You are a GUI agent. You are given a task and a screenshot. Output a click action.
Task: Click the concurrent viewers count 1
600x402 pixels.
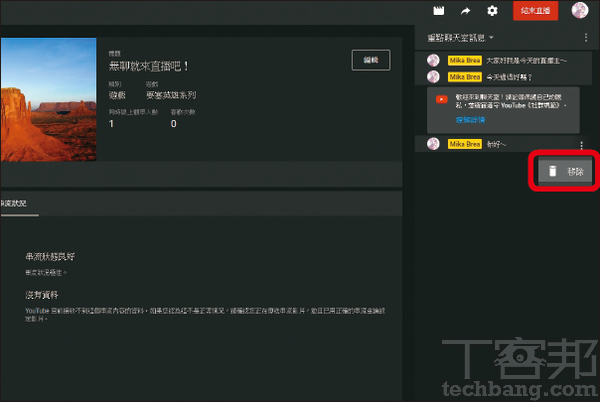pyautogui.click(x=111, y=124)
